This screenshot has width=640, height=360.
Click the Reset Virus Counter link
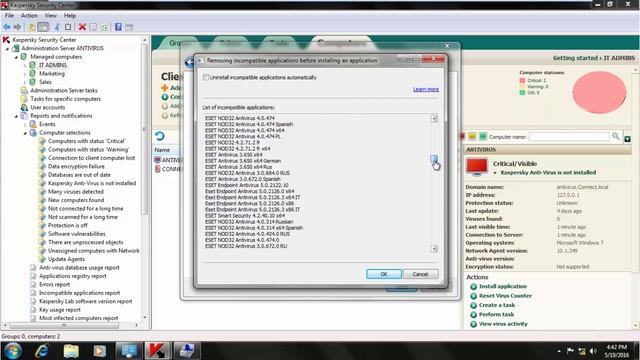505,296
